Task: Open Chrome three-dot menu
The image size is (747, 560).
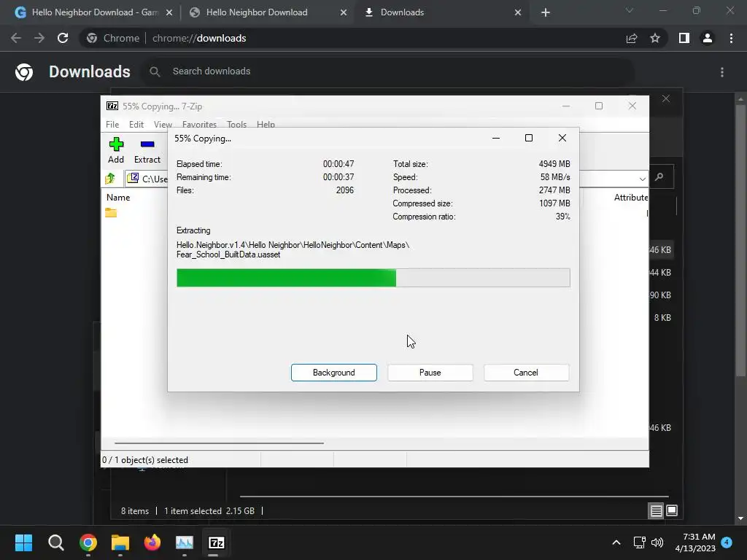Action: pyautogui.click(x=731, y=38)
